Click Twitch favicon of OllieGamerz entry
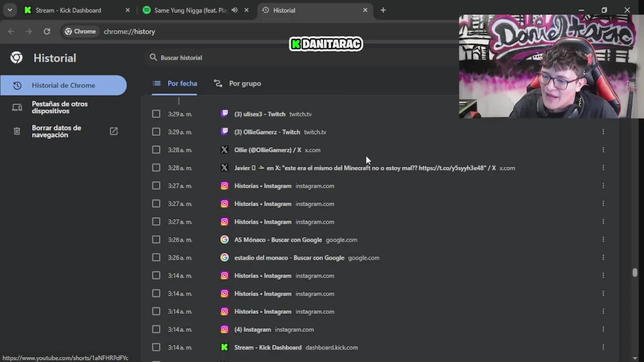 click(x=224, y=132)
